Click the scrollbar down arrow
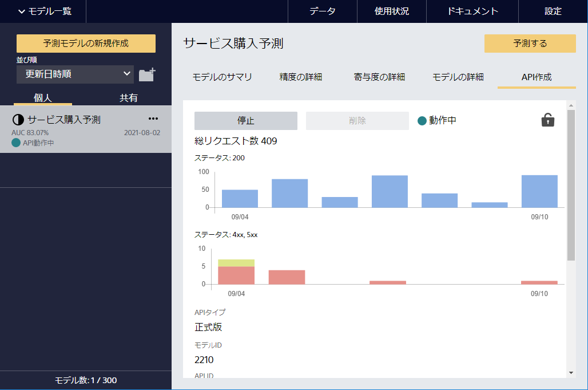This screenshot has width=588, height=390. [x=571, y=373]
